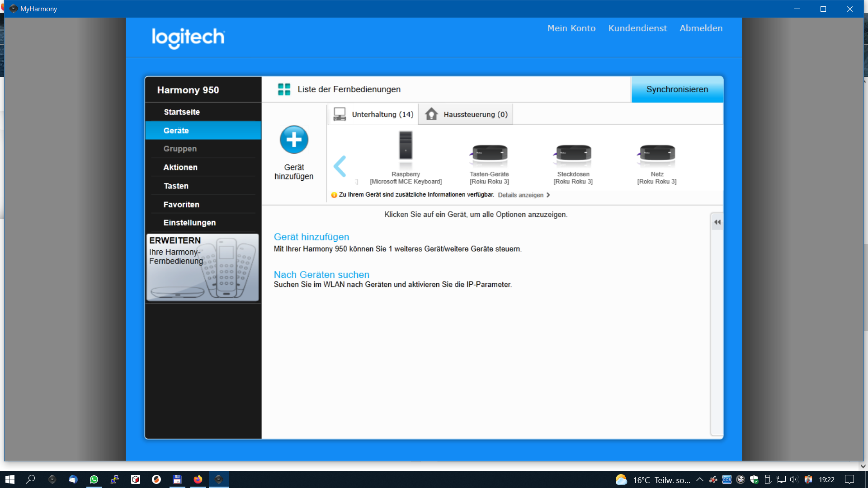Click the chevron next to Details anzeigen
The image size is (868, 488).
tap(548, 195)
